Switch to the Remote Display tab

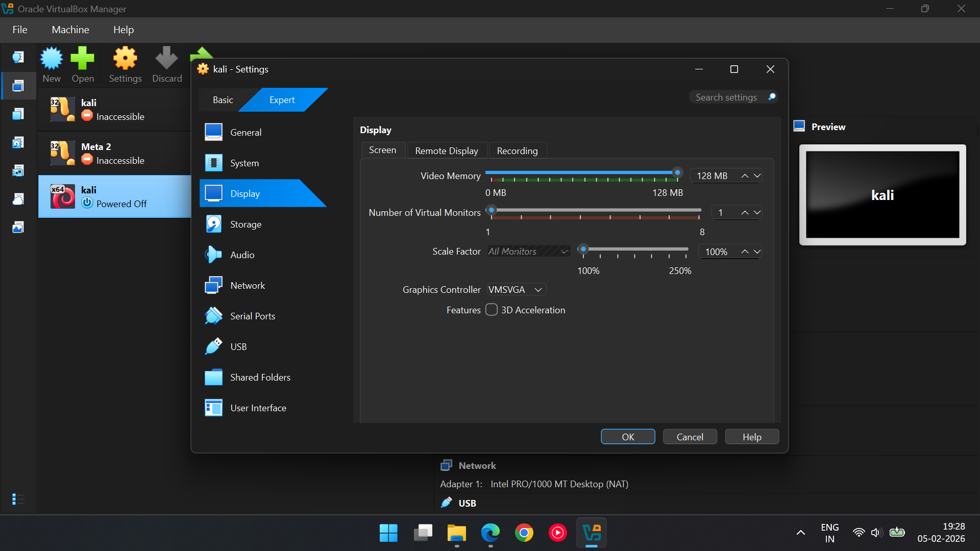click(447, 151)
